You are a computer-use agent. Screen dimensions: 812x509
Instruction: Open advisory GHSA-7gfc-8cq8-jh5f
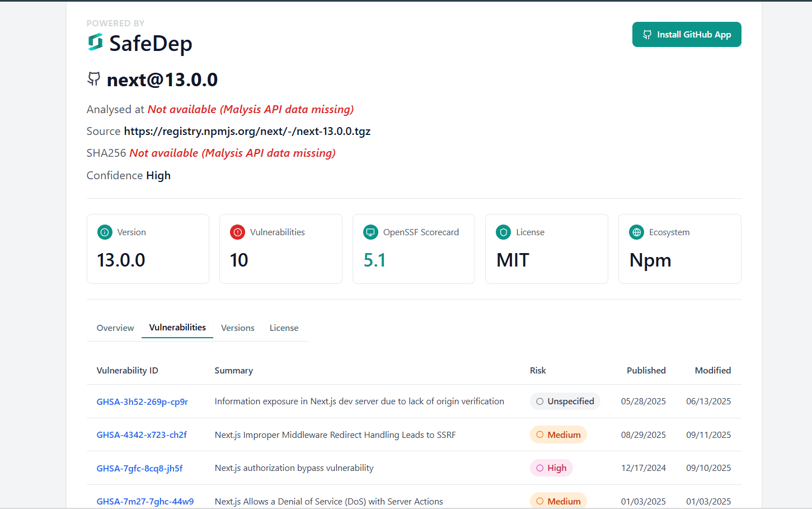point(139,468)
